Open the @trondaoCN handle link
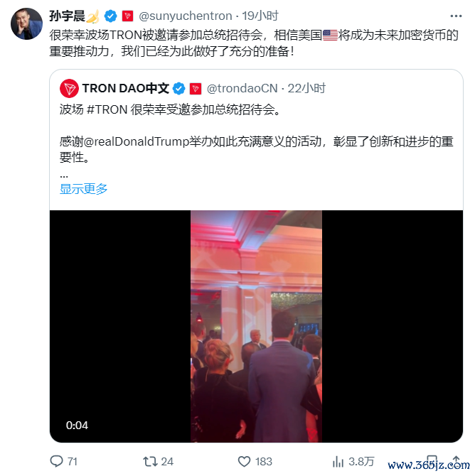475x476 pixels. 242,88
